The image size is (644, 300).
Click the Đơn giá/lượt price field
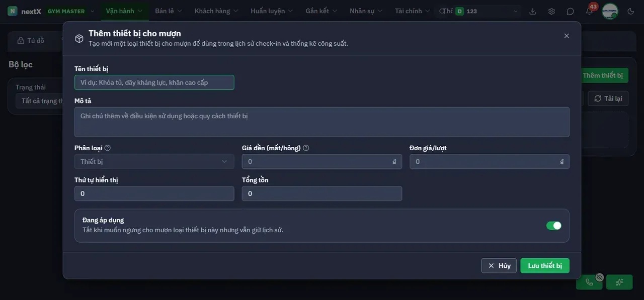click(490, 161)
